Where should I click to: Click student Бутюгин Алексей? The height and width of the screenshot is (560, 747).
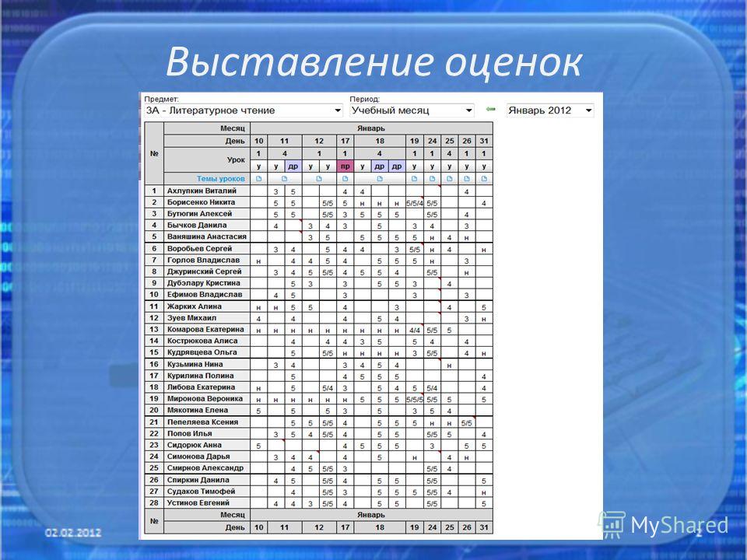199,213
